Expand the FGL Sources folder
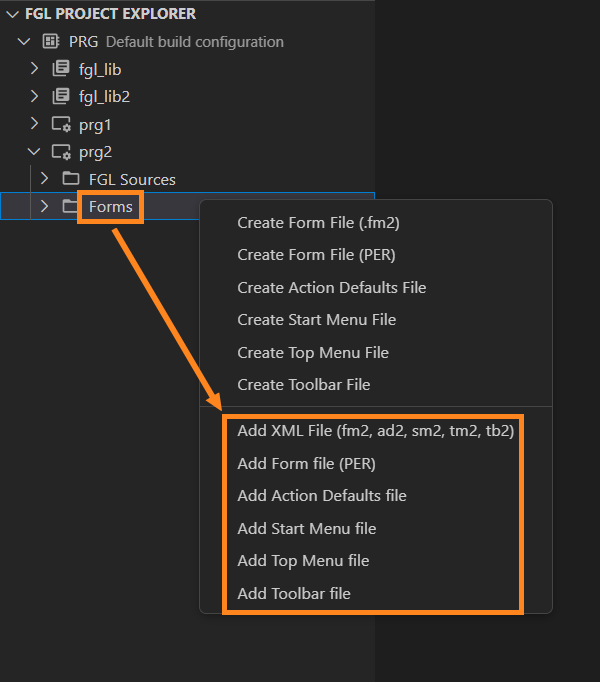 click(x=44, y=179)
